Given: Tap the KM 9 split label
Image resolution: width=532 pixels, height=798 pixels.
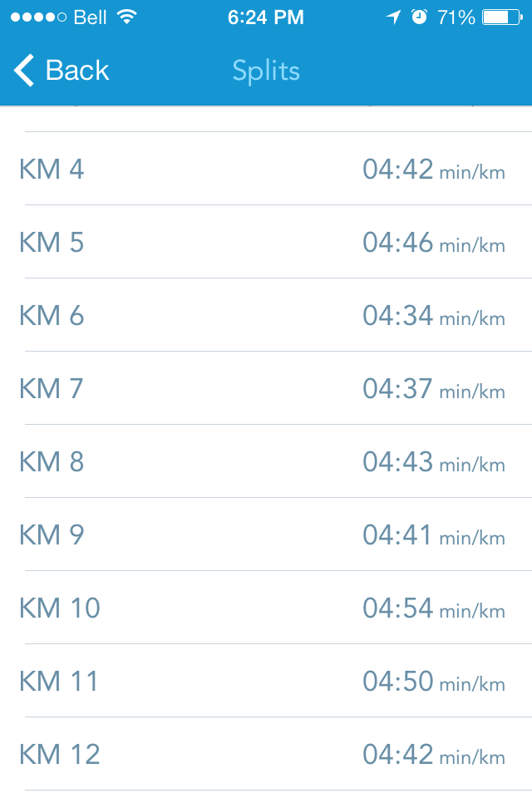Looking at the screenshot, I should point(52,535).
